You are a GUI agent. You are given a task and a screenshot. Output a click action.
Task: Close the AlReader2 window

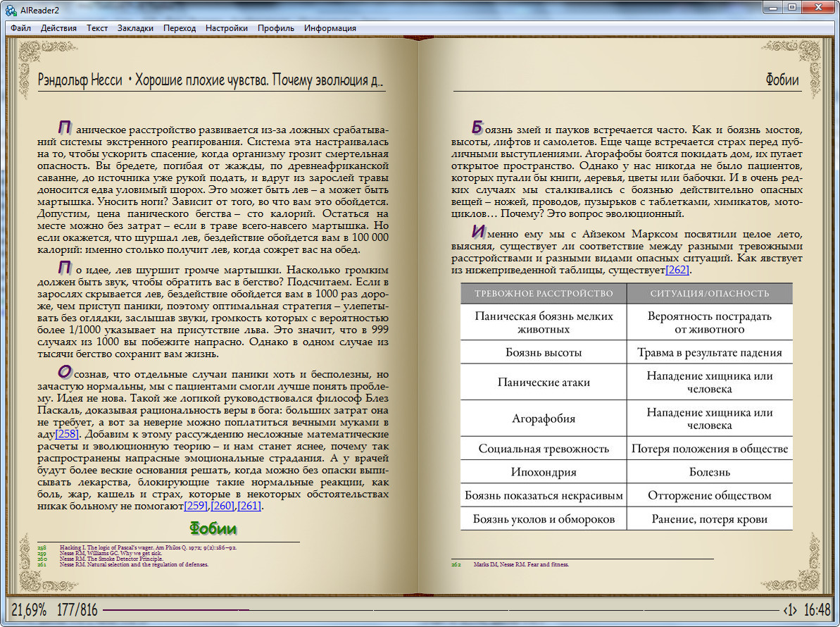point(819,8)
